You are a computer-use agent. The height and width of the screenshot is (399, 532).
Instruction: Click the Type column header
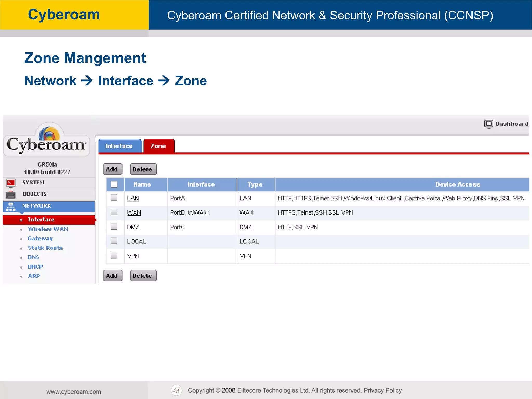256,184
